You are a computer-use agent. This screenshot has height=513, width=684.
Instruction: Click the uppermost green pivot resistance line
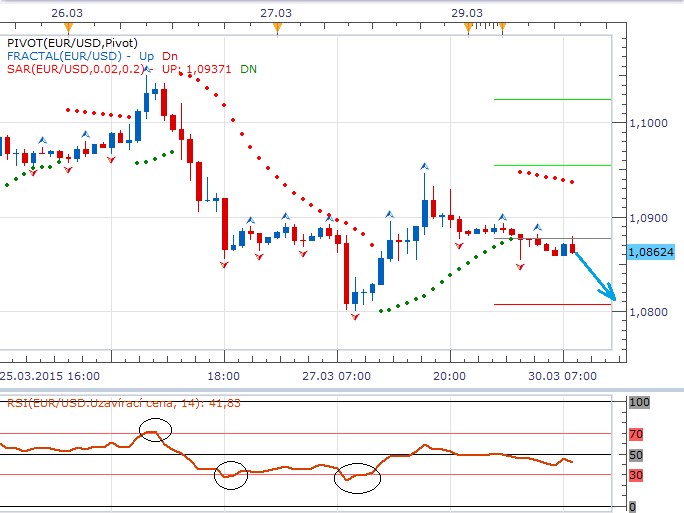tap(552, 99)
